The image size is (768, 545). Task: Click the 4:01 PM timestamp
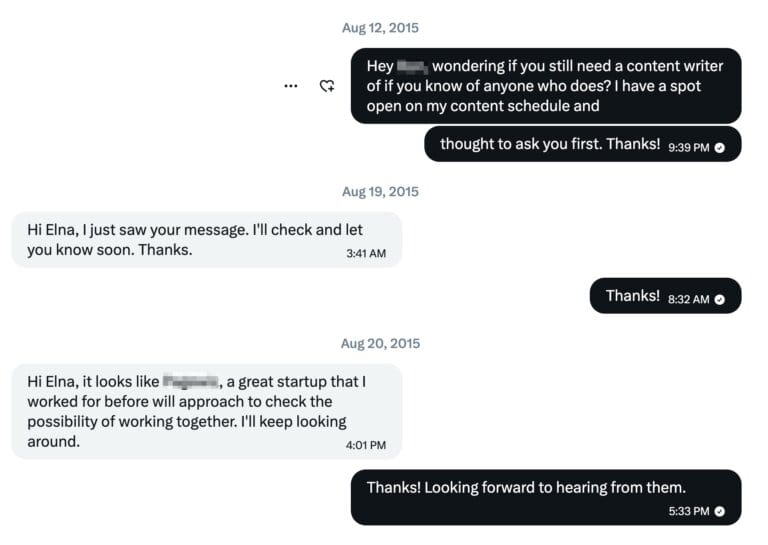tap(366, 445)
